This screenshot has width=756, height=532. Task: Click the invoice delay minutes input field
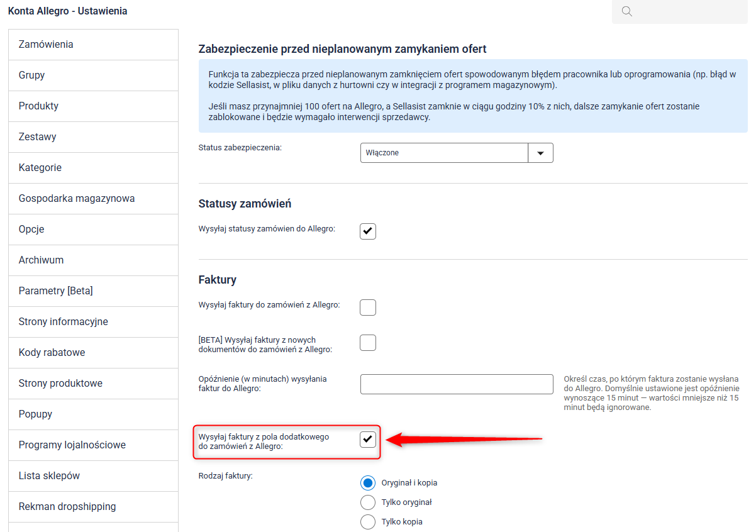pos(457,384)
